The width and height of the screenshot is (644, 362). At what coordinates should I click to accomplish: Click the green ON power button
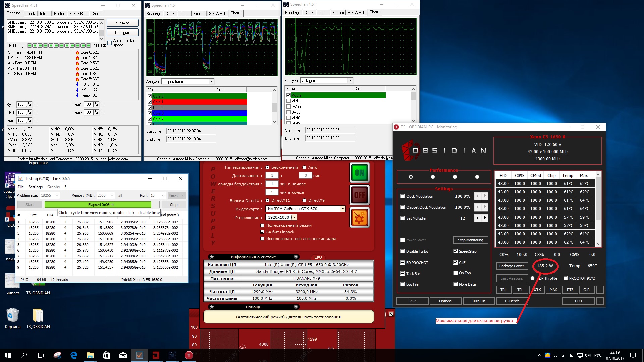click(359, 173)
